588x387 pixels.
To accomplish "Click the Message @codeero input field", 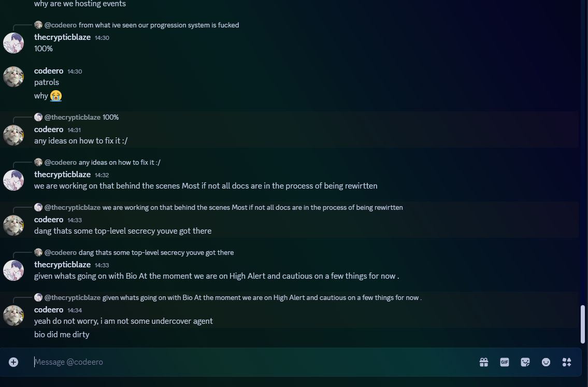I will point(251,362).
